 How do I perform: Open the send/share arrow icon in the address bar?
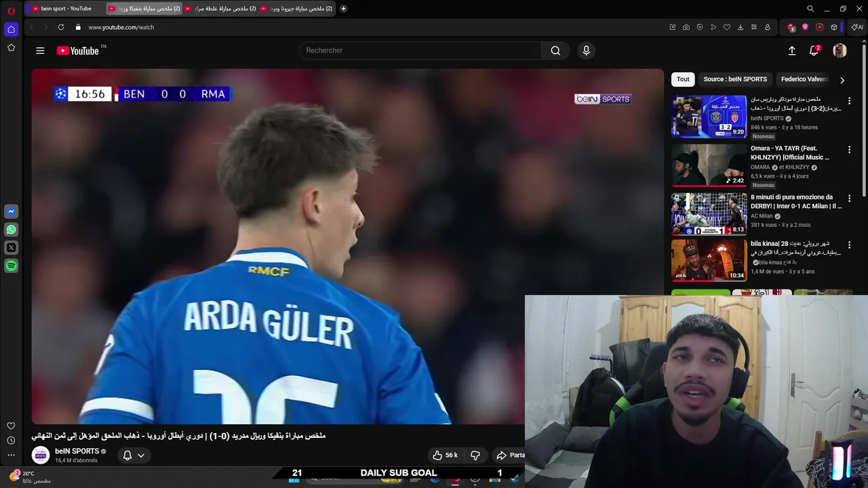(713, 27)
